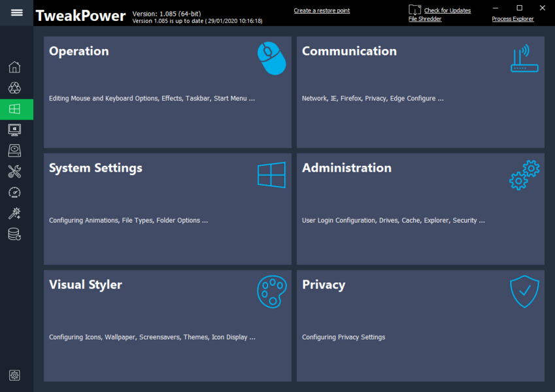Click the magic wand sidebar icon

click(14, 214)
